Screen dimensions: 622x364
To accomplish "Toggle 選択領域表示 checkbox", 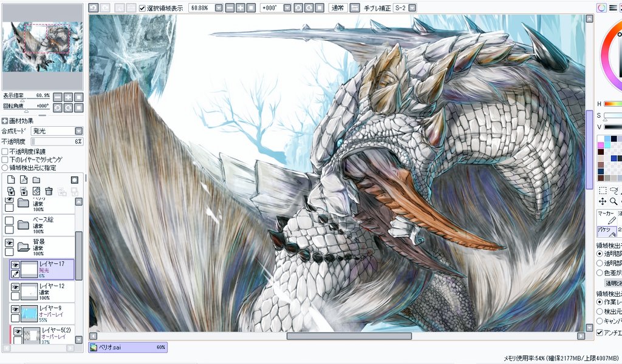I will [x=142, y=8].
